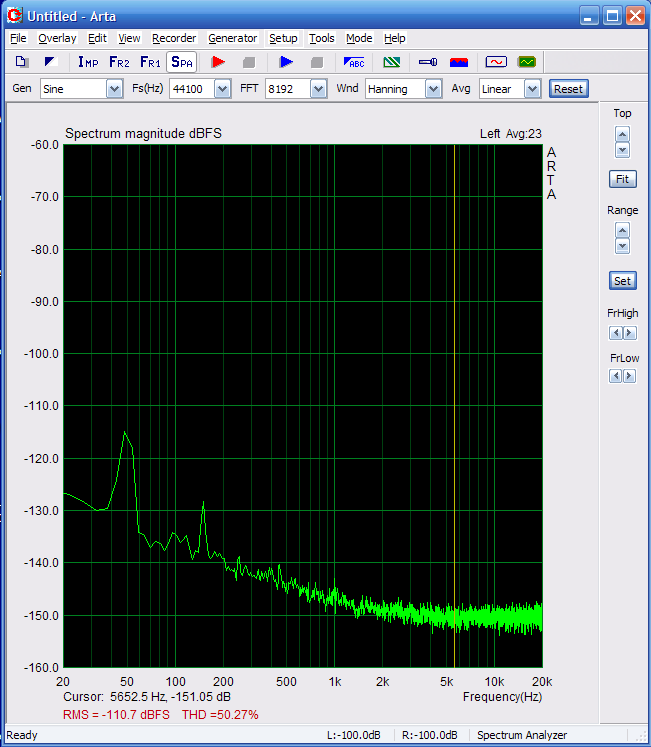
Task: Click the red and blue spectrum icon
Action: [x=459, y=62]
